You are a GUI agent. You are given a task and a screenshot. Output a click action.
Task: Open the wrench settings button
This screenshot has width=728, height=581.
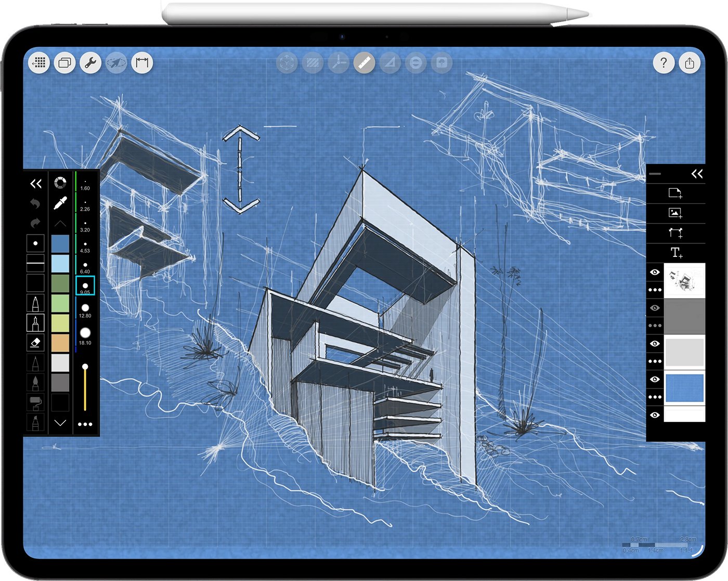90,63
